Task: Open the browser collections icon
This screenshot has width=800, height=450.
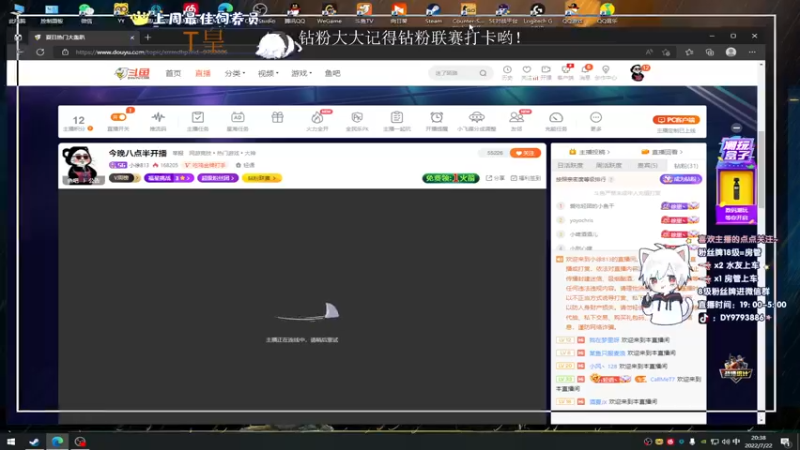Action: tap(710, 52)
